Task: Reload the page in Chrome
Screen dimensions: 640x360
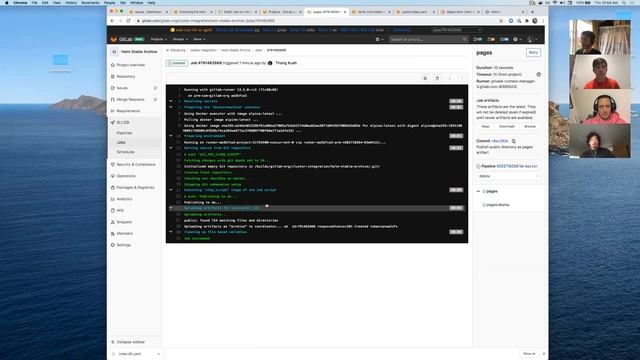Action: click(128, 21)
